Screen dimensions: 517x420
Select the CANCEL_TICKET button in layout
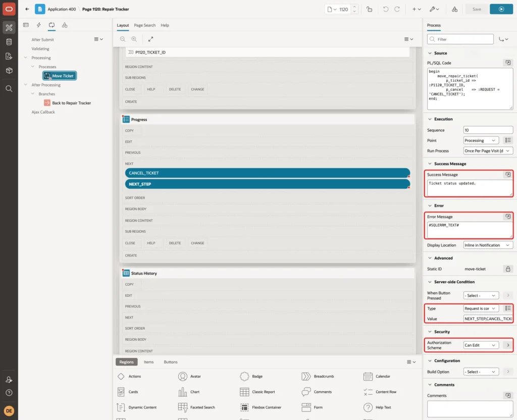point(268,173)
